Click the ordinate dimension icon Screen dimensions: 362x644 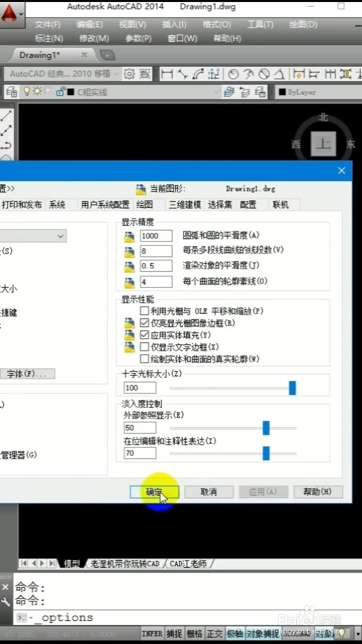(214, 74)
